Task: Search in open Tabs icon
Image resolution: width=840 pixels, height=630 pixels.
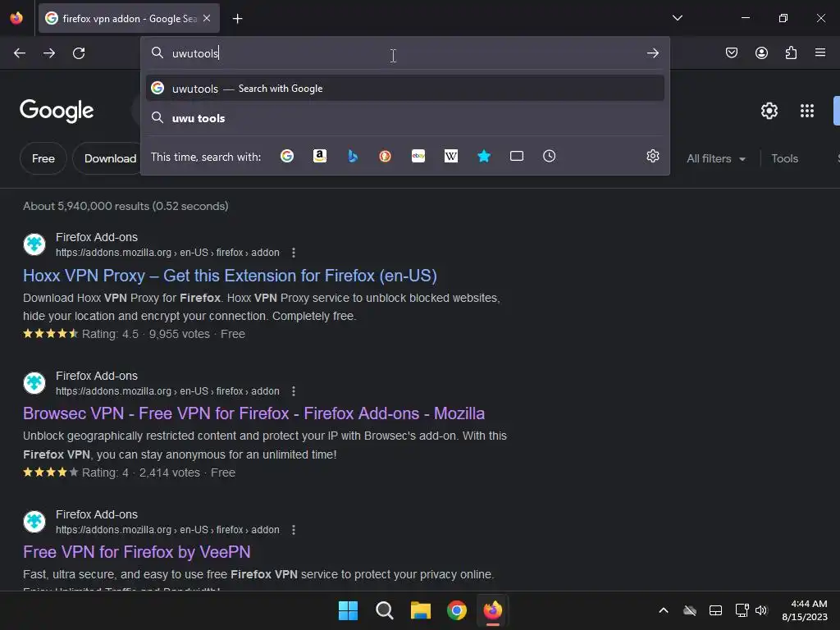Action: [517, 156]
